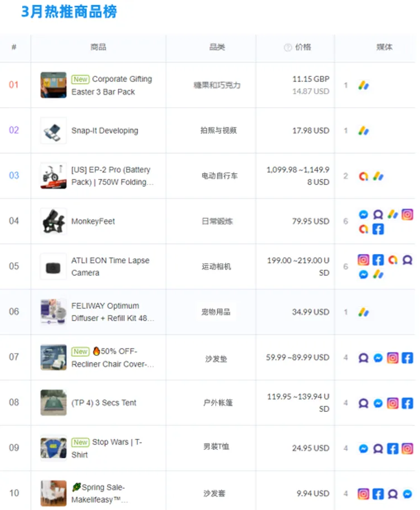Click the Recliner Chair Cover thumbnail
Viewport: 420px width, 510px height.
pos(53,357)
